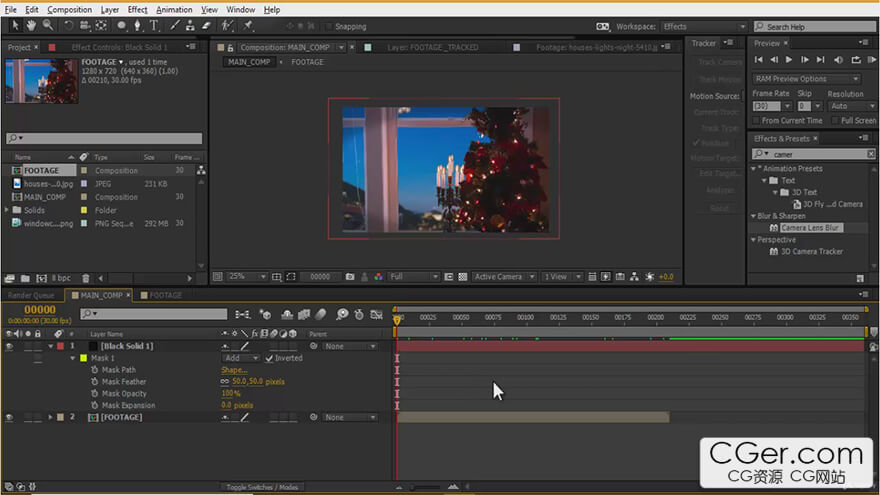The image size is (880, 495).
Task: Select the Hand tool
Action: [x=31, y=26]
